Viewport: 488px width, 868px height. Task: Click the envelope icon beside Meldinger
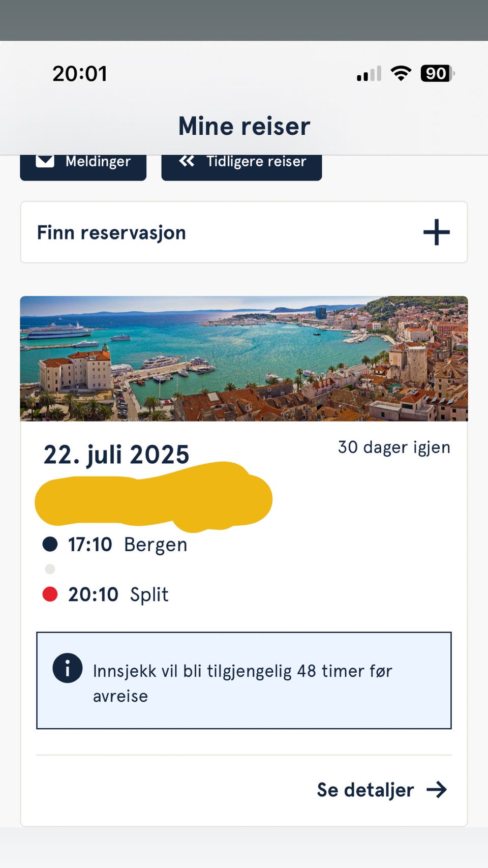[45, 161]
